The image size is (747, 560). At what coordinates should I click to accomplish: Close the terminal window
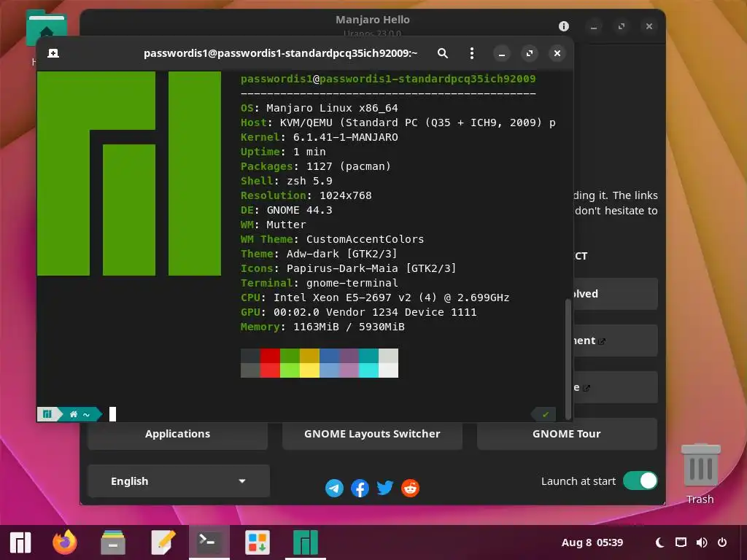point(557,53)
